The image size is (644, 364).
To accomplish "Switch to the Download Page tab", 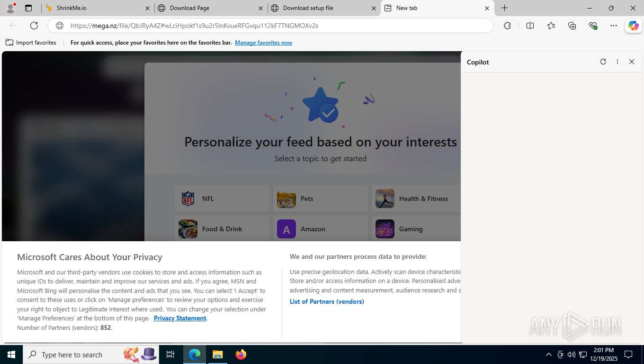I will pos(210,8).
